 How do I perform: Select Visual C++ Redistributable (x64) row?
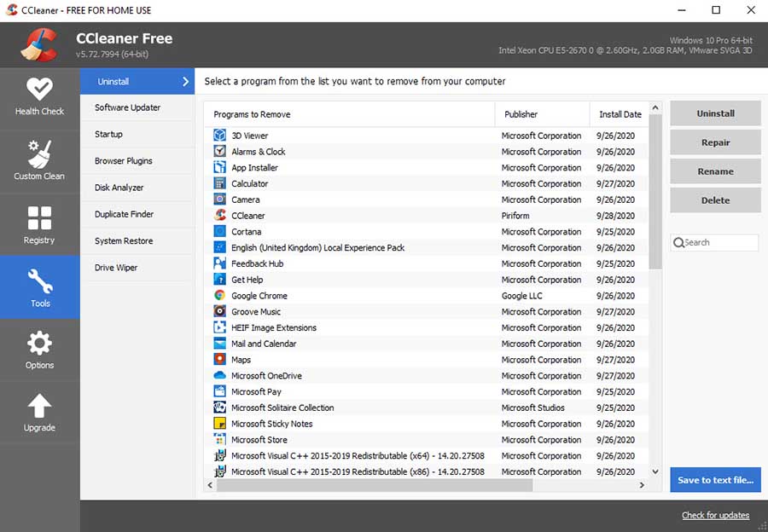coord(426,455)
